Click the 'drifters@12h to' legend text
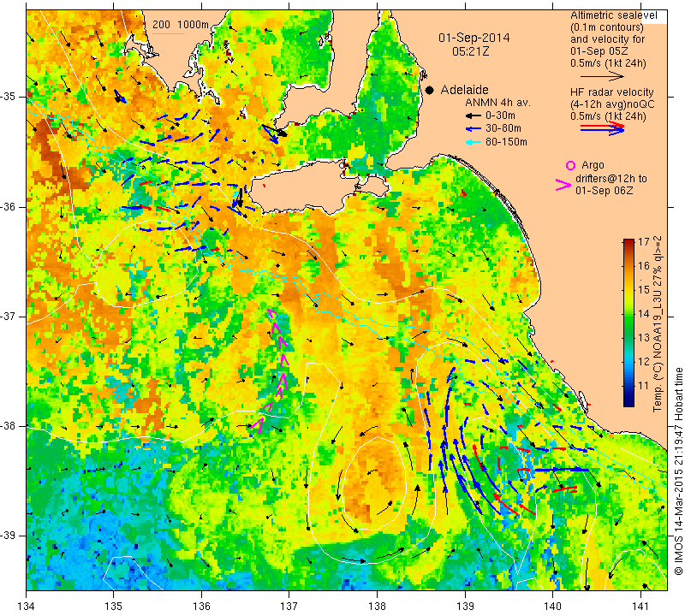This screenshot has width=685, height=616. (611, 179)
